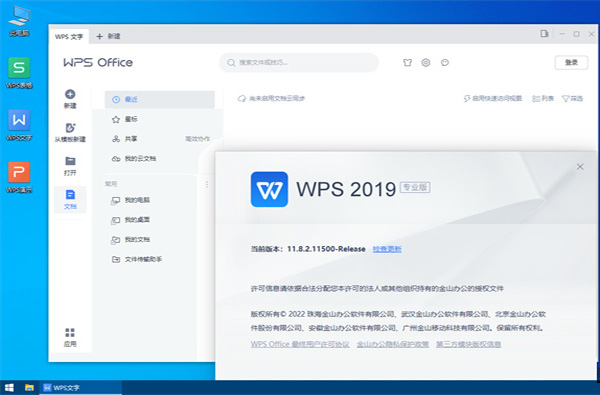This screenshot has width=600, height=395.
Task: Close the WPS 2019 about dialog
Action: click(580, 166)
